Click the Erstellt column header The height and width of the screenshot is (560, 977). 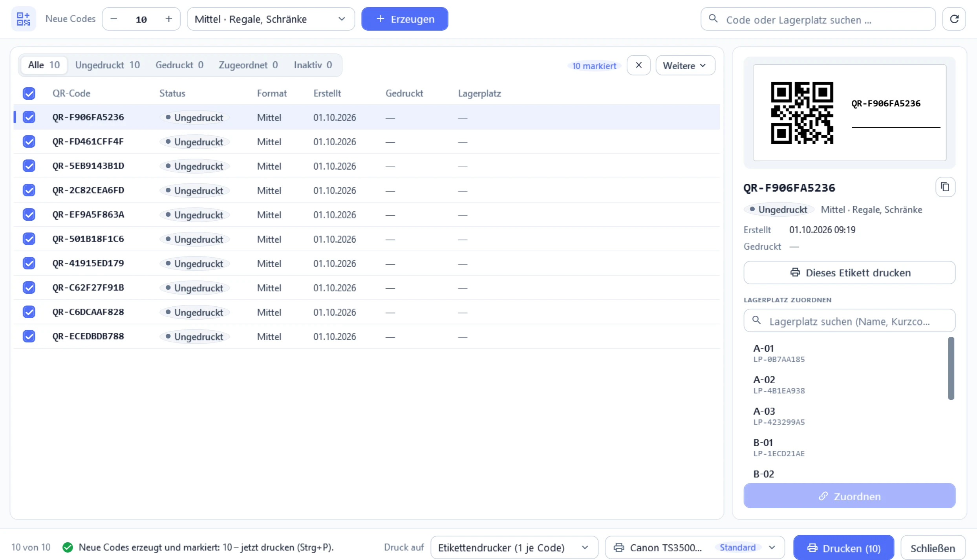point(327,93)
